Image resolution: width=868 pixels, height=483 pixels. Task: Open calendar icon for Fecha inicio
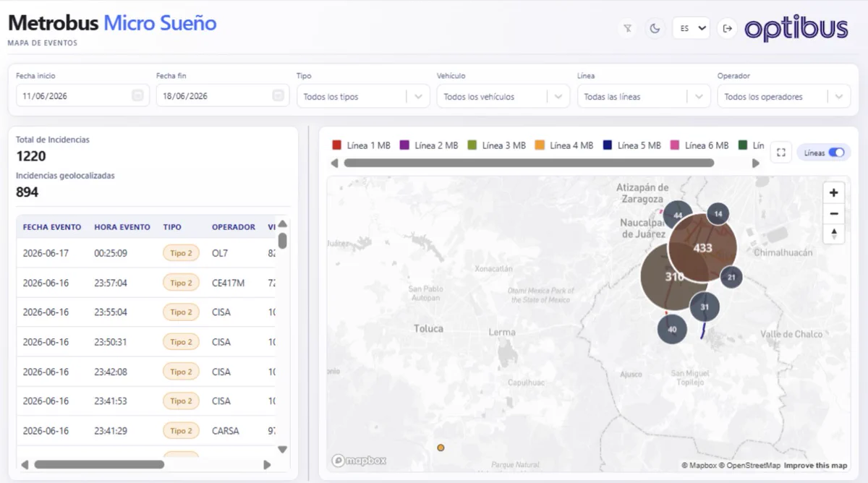coord(137,95)
